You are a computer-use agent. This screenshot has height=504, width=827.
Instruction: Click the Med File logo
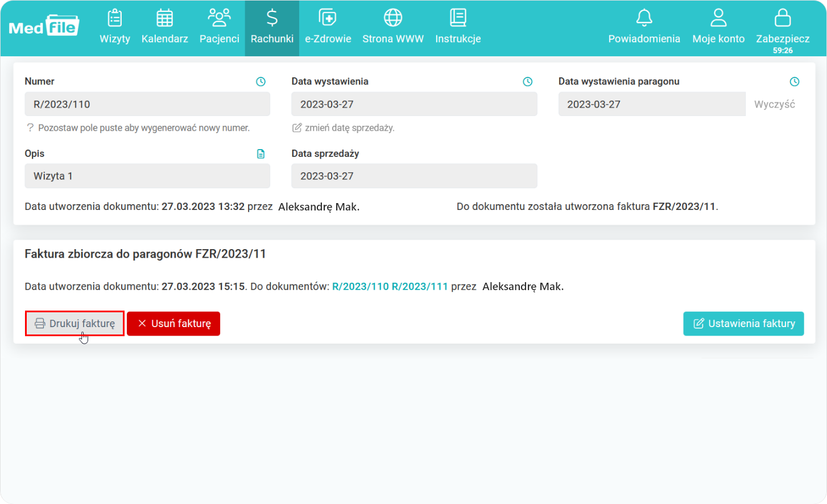[44, 26]
